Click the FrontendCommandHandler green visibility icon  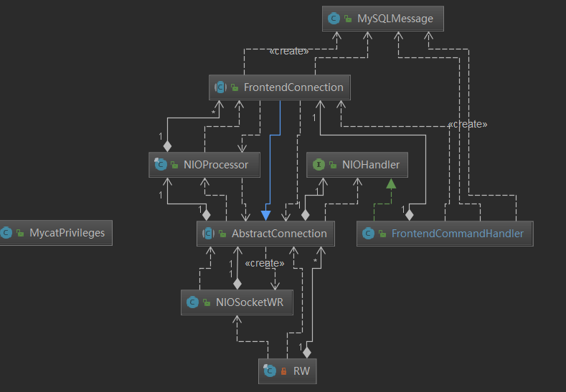(x=382, y=234)
